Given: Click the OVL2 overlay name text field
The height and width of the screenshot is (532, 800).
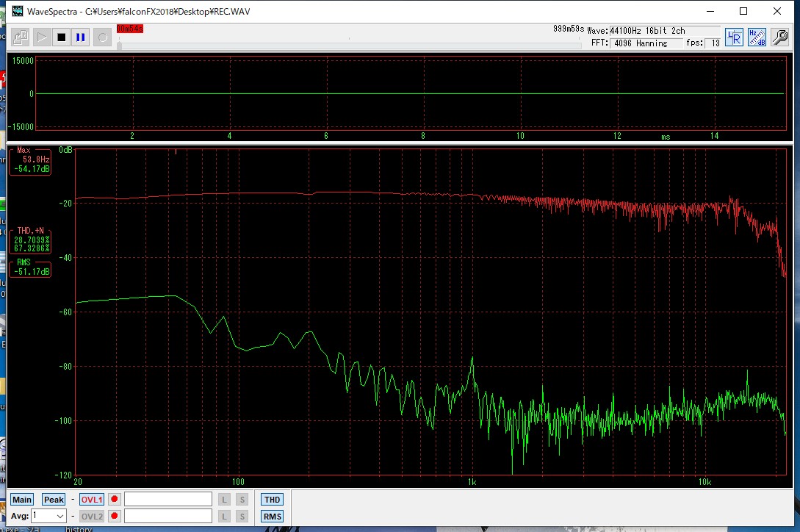Looking at the screenshot, I should tap(169, 517).
